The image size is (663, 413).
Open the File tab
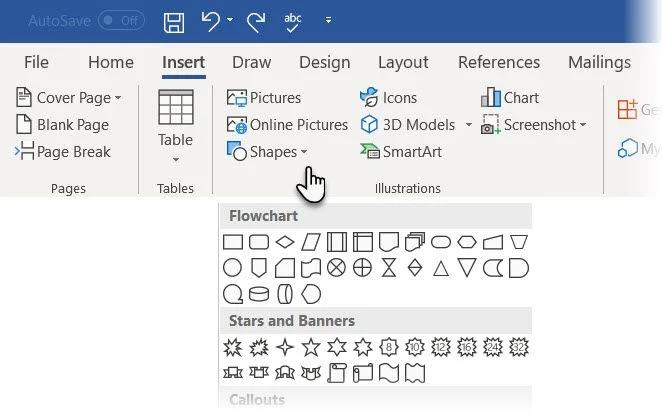(36, 63)
